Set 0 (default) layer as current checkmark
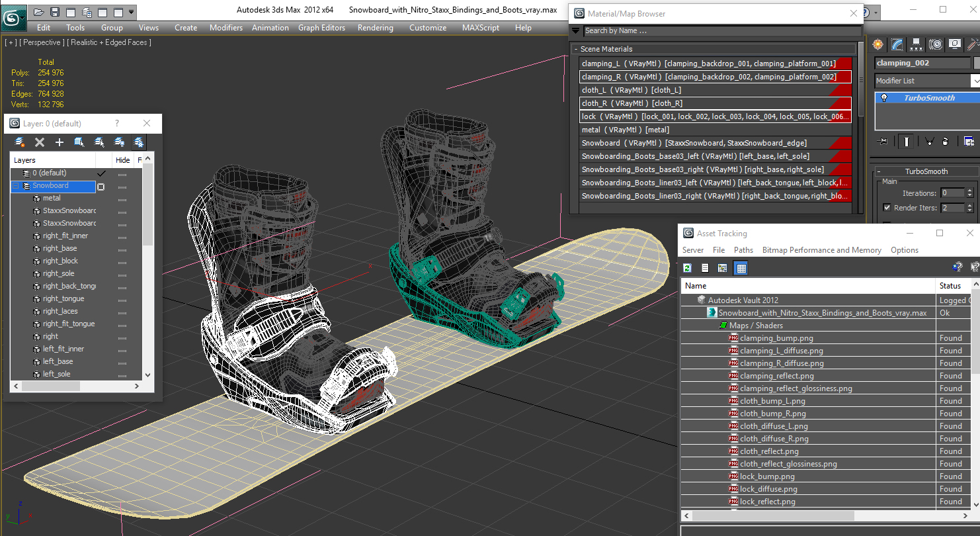The image size is (980, 536). coord(101,173)
